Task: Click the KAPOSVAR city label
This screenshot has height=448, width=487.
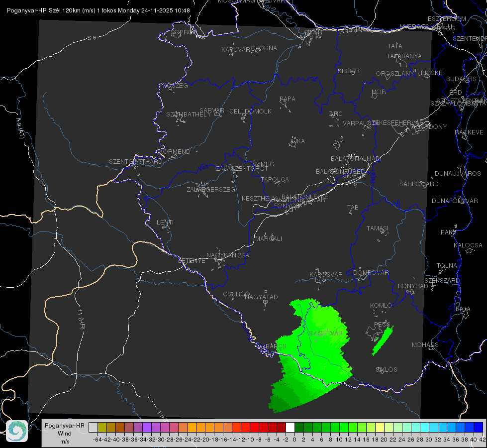Action: [326, 275]
